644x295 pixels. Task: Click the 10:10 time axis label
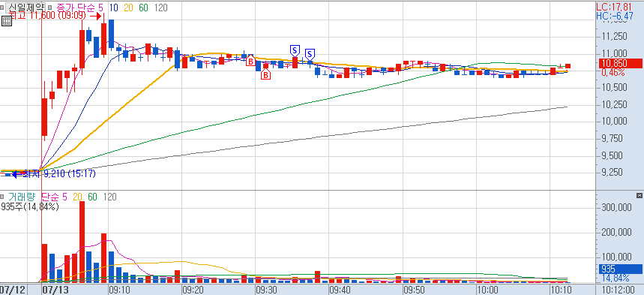561,290
